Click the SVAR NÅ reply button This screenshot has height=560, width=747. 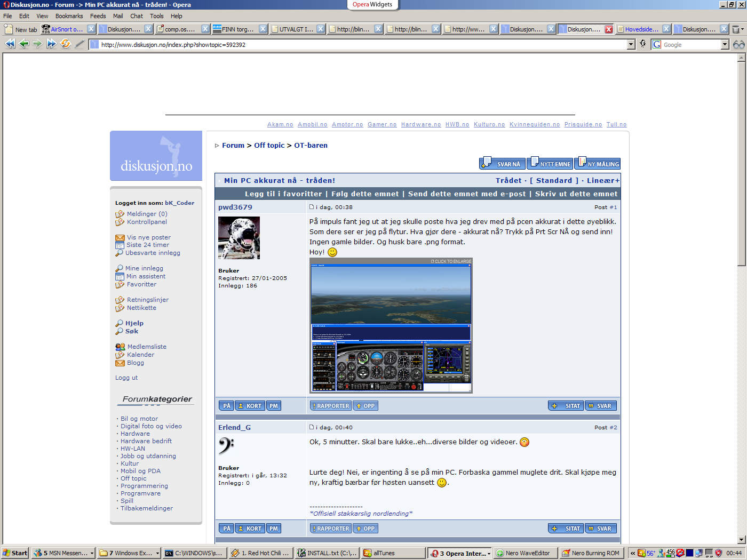click(x=502, y=163)
